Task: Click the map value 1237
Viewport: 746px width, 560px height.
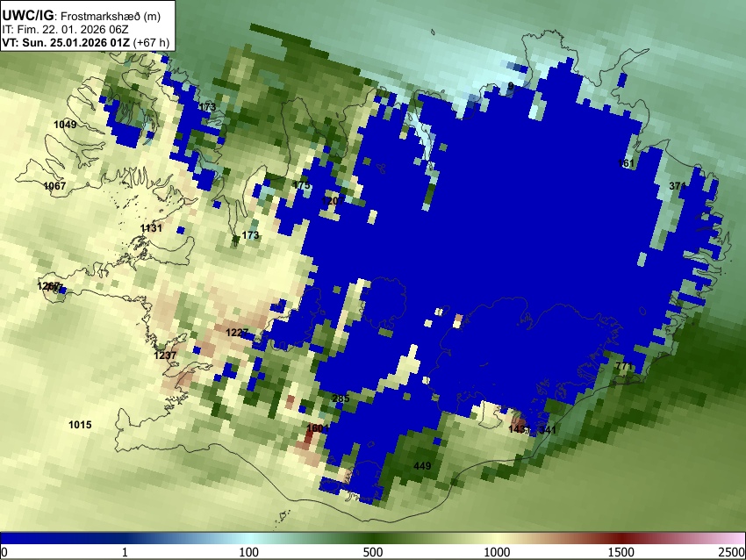Action: [x=165, y=355]
